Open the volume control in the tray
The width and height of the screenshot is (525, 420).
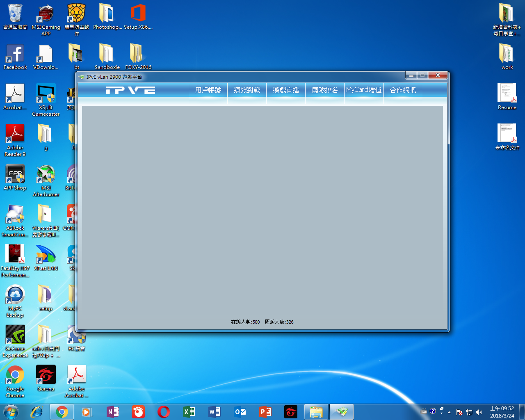coord(479,412)
